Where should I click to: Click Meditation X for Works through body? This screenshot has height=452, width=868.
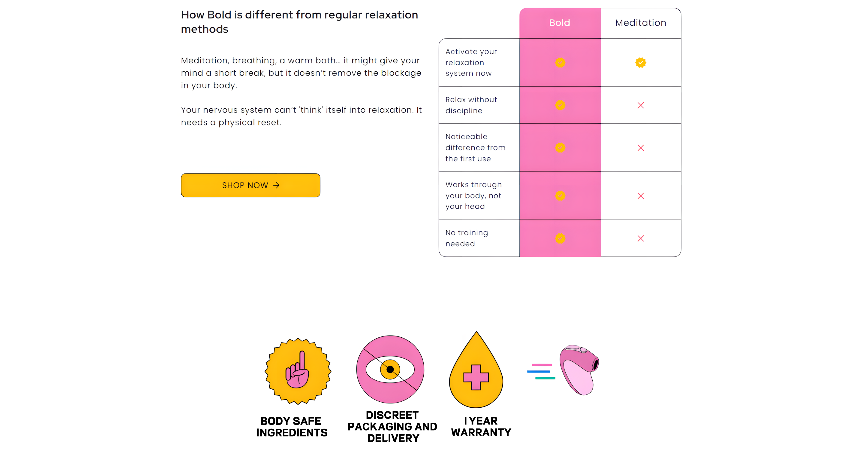tap(641, 196)
